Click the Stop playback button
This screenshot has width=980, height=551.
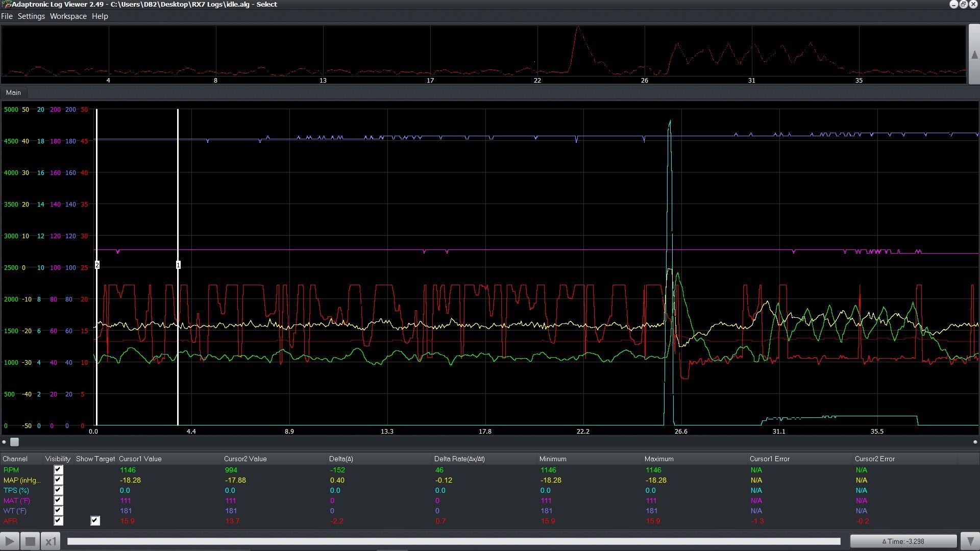tap(30, 541)
